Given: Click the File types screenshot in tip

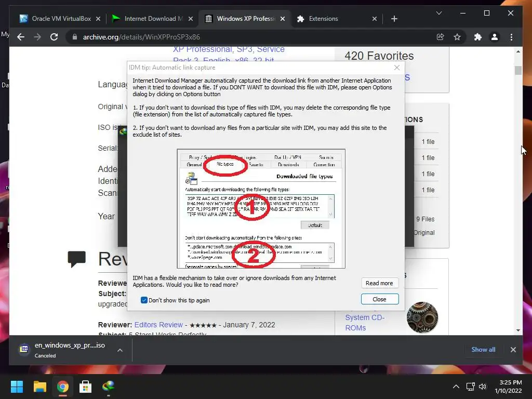Looking at the screenshot, I should click(261, 209).
